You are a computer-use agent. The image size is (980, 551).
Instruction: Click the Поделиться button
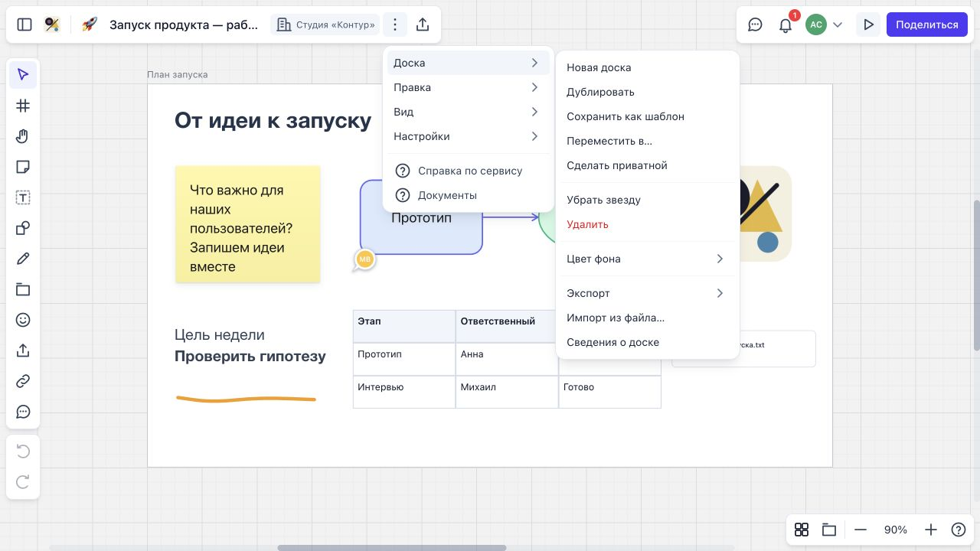tap(927, 24)
